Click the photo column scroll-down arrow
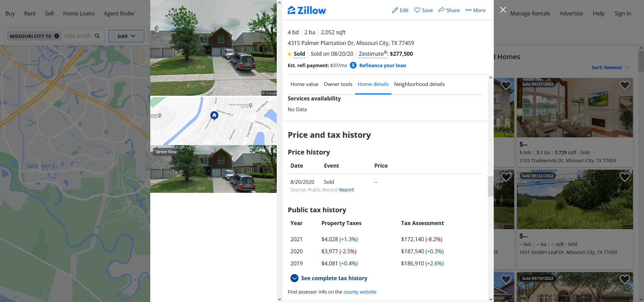Viewport: 644px width, 302px height. [x=280, y=299]
